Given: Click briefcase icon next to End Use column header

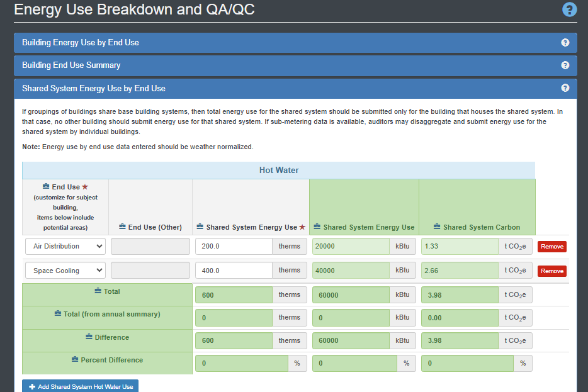Looking at the screenshot, I should [46, 186].
